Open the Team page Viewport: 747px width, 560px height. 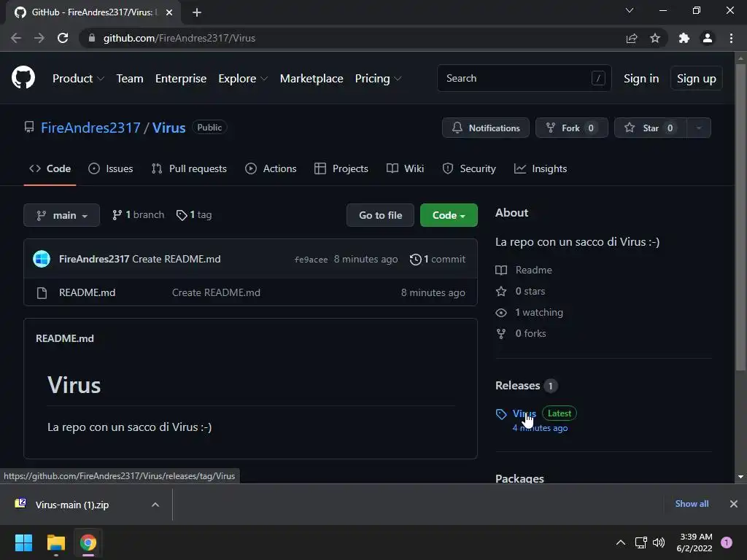[x=130, y=79]
